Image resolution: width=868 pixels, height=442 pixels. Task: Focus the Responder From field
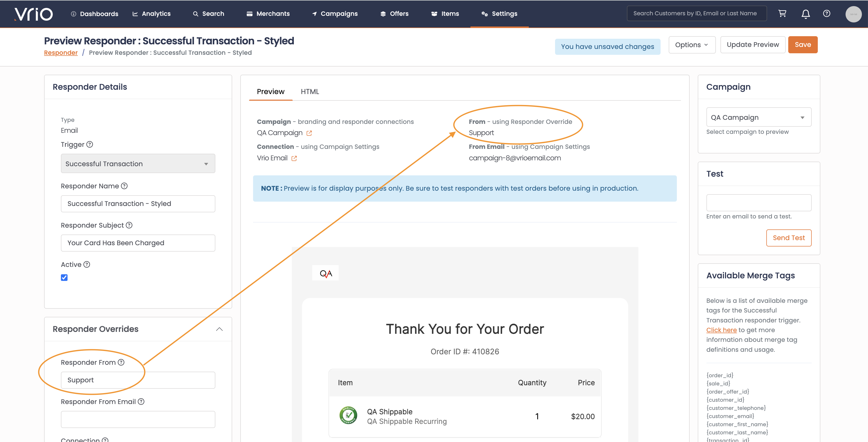[138, 380]
